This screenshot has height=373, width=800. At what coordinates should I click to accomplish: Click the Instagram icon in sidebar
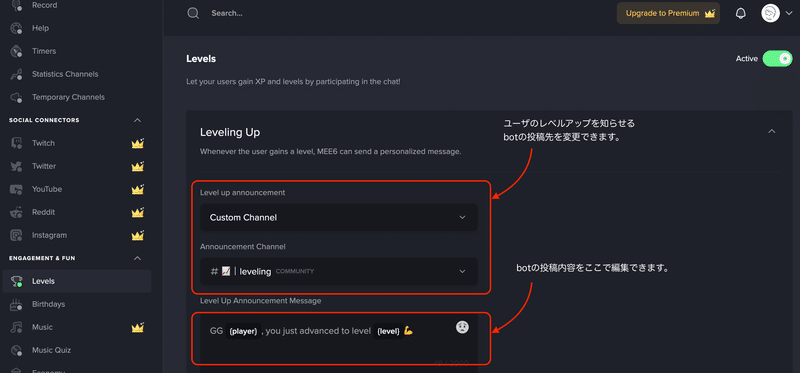pyautogui.click(x=16, y=235)
